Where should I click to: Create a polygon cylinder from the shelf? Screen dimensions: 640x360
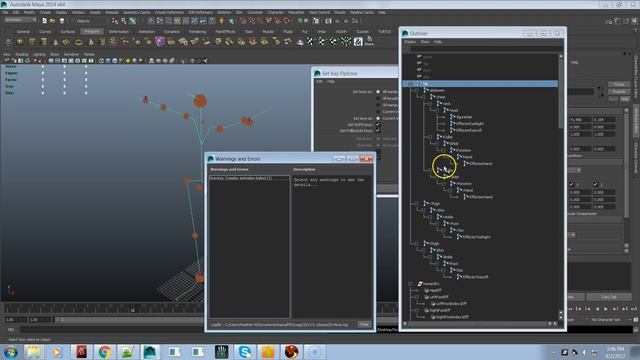click(44, 42)
